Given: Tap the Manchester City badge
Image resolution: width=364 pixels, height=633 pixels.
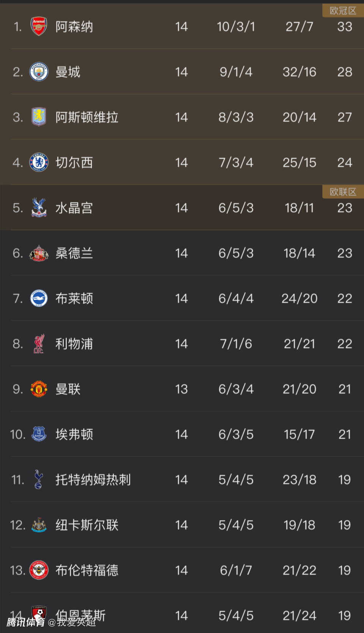Looking at the screenshot, I should coord(39,72).
